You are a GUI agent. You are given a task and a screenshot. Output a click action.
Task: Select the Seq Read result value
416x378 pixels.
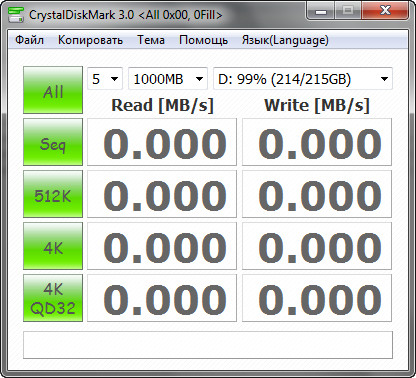pyautogui.click(x=162, y=142)
